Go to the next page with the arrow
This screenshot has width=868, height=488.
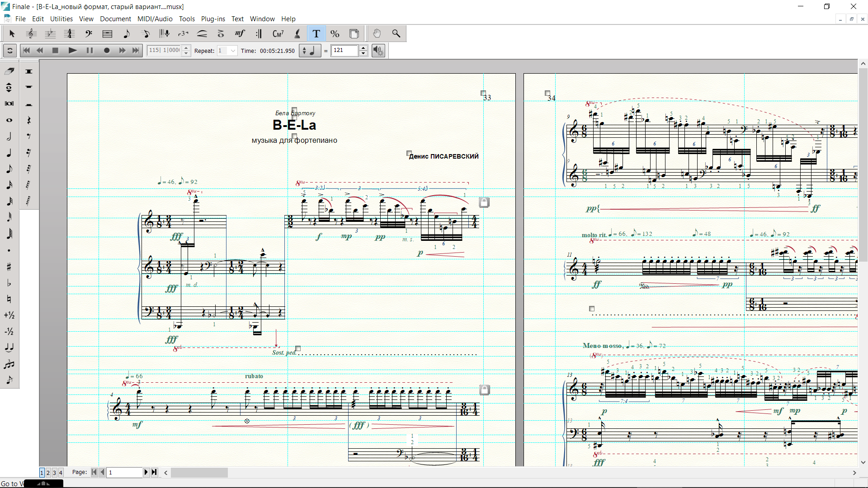pyautogui.click(x=146, y=472)
